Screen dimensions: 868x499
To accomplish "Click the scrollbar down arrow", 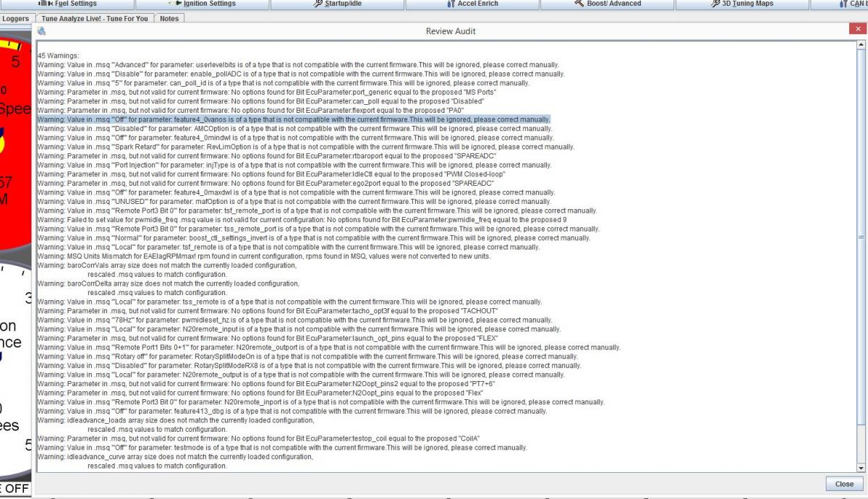I will 861,467.
